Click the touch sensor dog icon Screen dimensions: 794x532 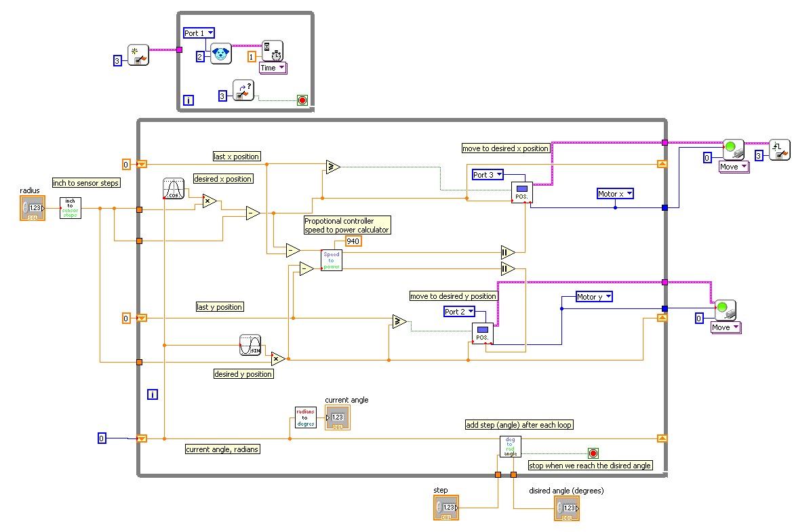221,54
